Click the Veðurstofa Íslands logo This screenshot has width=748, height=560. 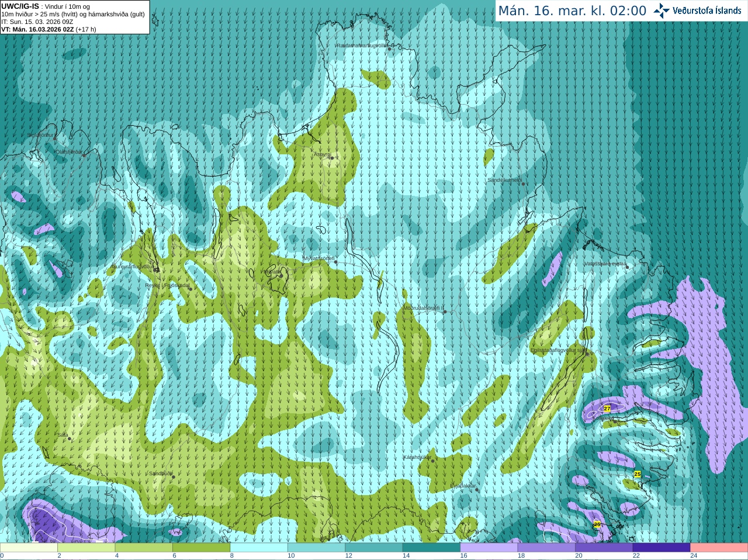(x=697, y=11)
